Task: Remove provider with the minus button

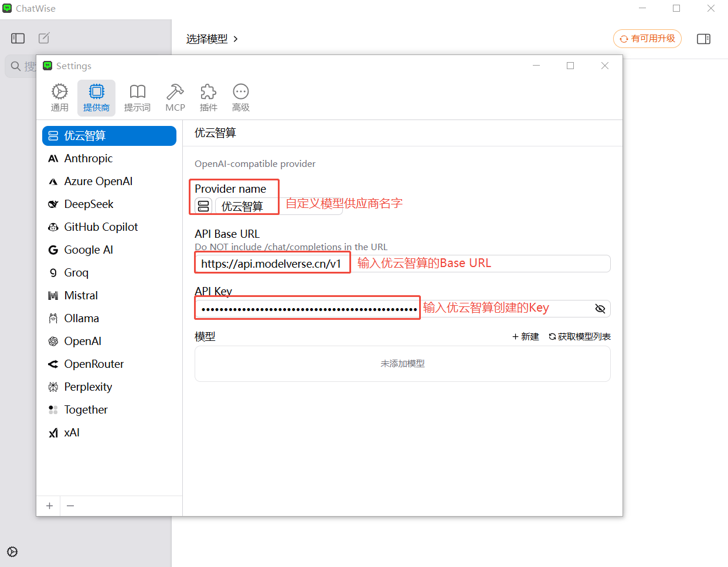Action: (x=70, y=506)
